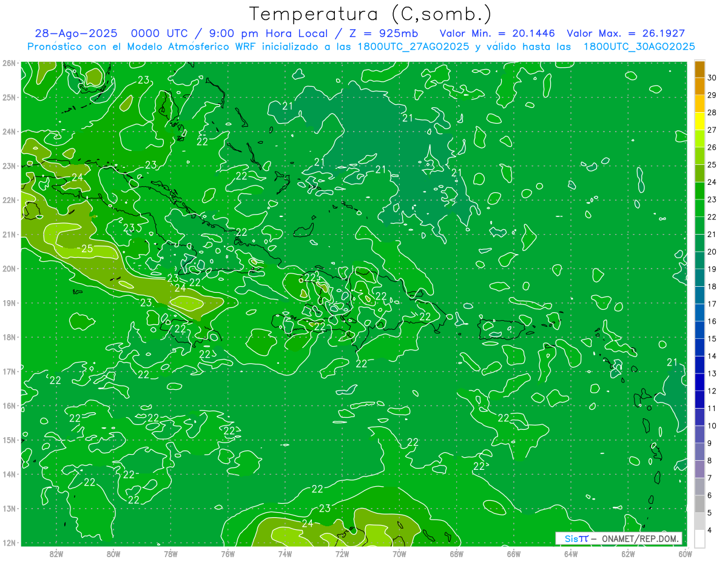Image resolution: width=728 pixels, height=562 pixels.
Task: Click the 70W longitude axis label
Action: [x=399, y=554]
